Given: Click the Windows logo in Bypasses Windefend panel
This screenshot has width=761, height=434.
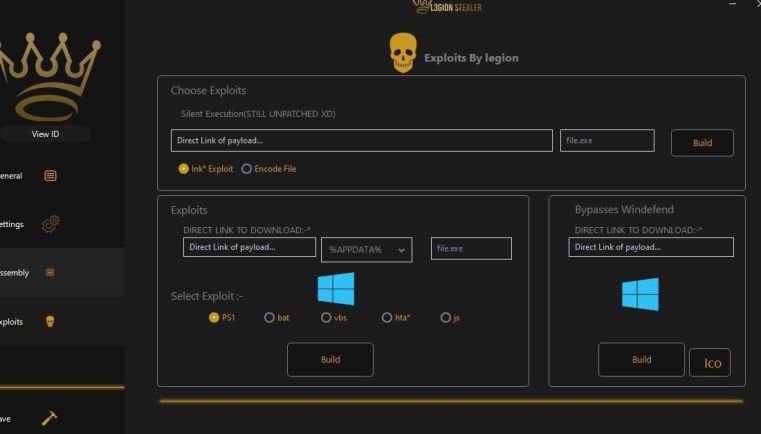Looking at the screenshot, I should click(640, 294).
